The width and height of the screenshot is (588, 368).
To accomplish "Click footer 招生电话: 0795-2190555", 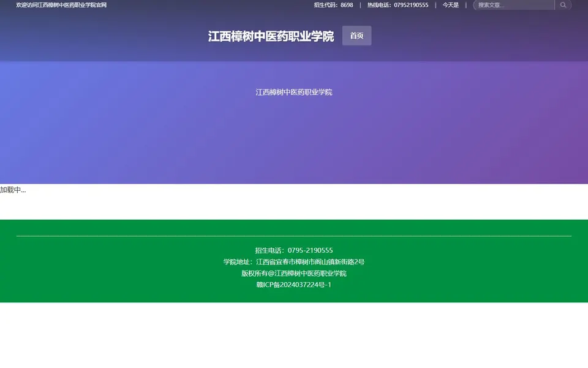I will 294,250.
